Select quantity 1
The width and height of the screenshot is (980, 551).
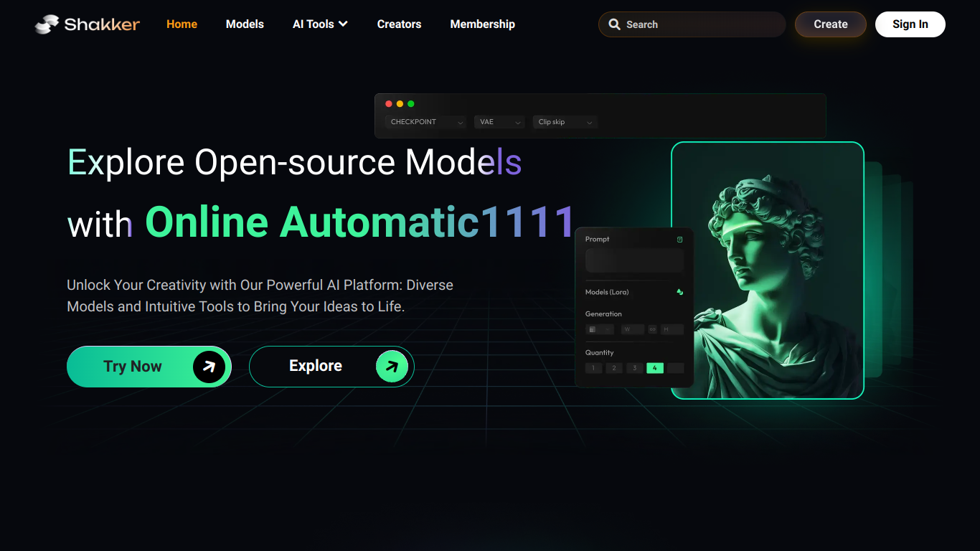click(x=593, y=368)
